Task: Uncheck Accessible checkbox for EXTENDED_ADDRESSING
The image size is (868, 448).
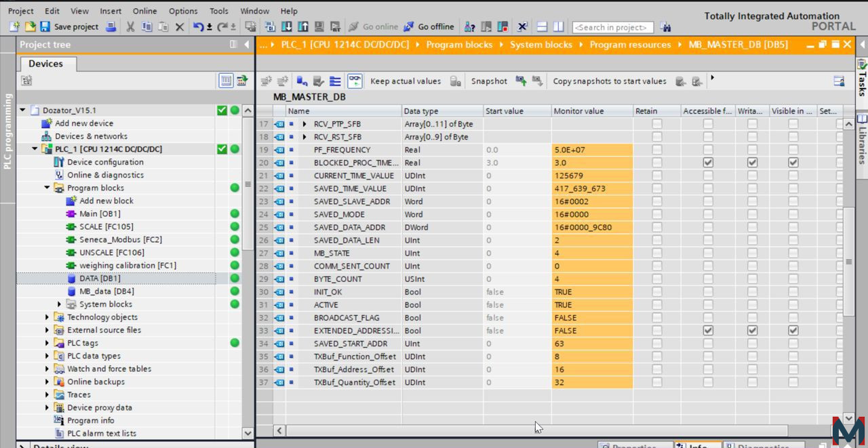Action: point(708,331)
